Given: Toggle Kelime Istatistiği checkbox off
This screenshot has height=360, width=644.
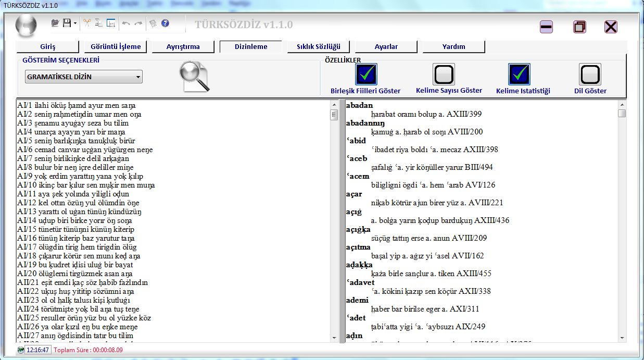Looking at the screenshot, I should coord(519,75).
